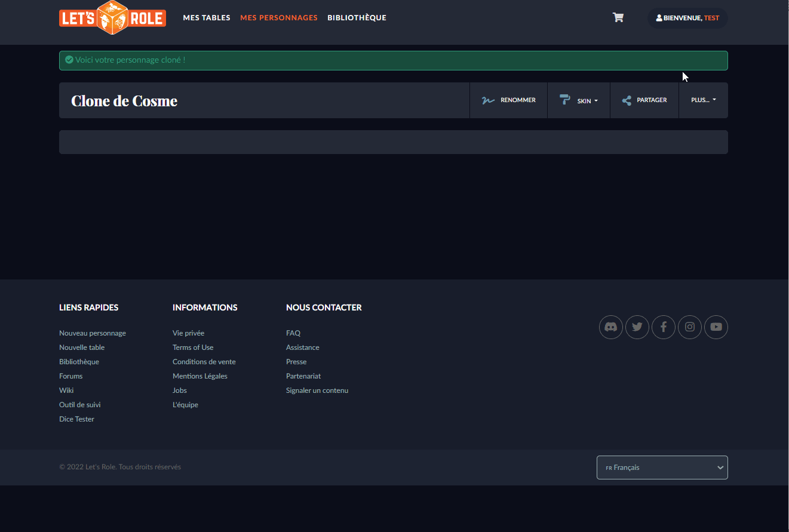Open the Français language selector
Screen dimensions: 789x532
(662, 468)
